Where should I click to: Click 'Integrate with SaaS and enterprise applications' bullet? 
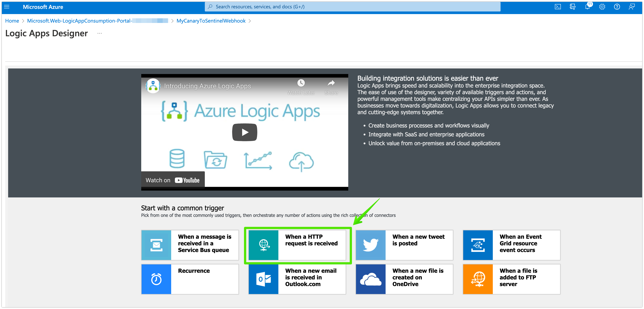point(426,134)
